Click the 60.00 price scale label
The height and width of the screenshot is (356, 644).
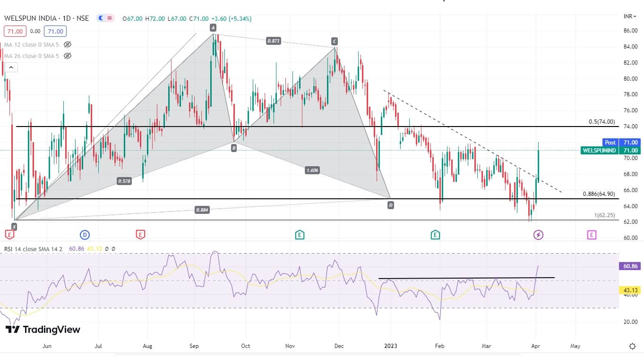point(630,238)
